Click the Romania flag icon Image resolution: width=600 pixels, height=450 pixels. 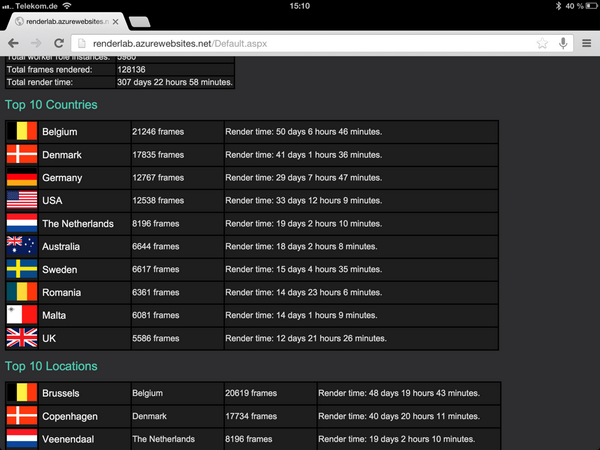[22, 292]
